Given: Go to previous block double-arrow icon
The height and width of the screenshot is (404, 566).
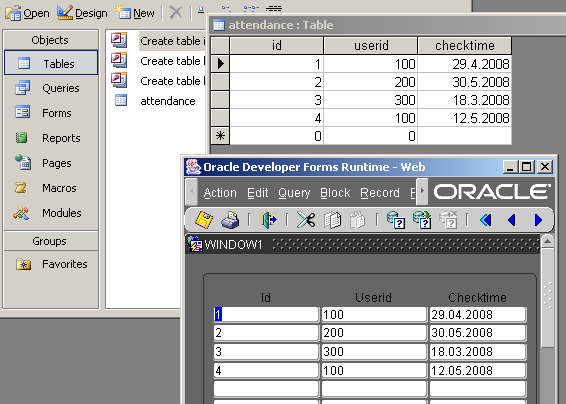Looking at the screenshot, I should click(x=486, y=220).
